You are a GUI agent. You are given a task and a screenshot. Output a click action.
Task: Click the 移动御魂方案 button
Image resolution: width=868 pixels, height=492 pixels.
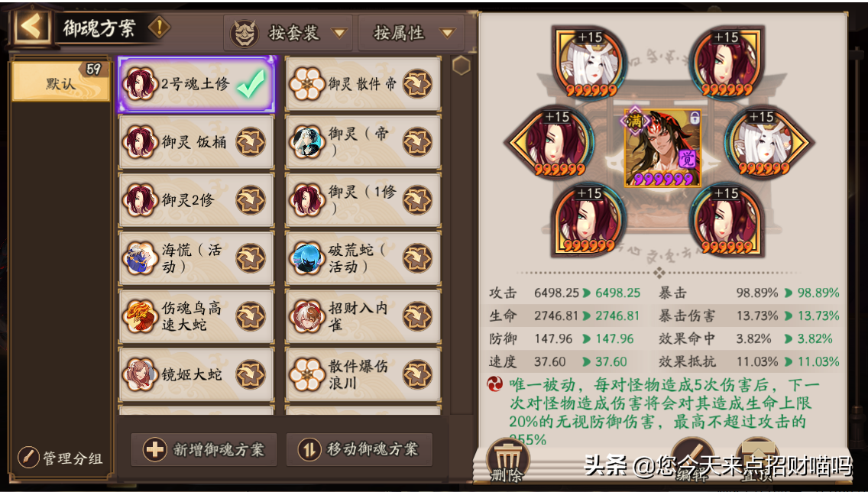coord(358,449)
